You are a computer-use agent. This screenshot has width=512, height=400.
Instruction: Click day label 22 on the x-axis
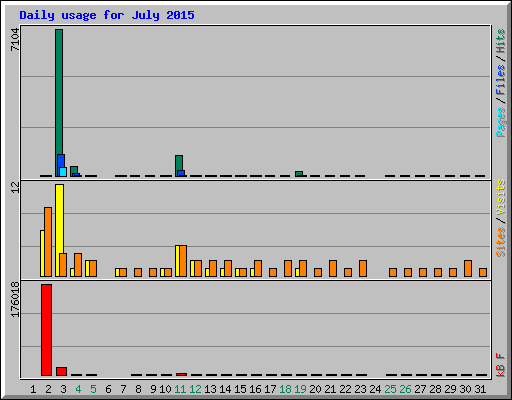(x=345, y=389)
